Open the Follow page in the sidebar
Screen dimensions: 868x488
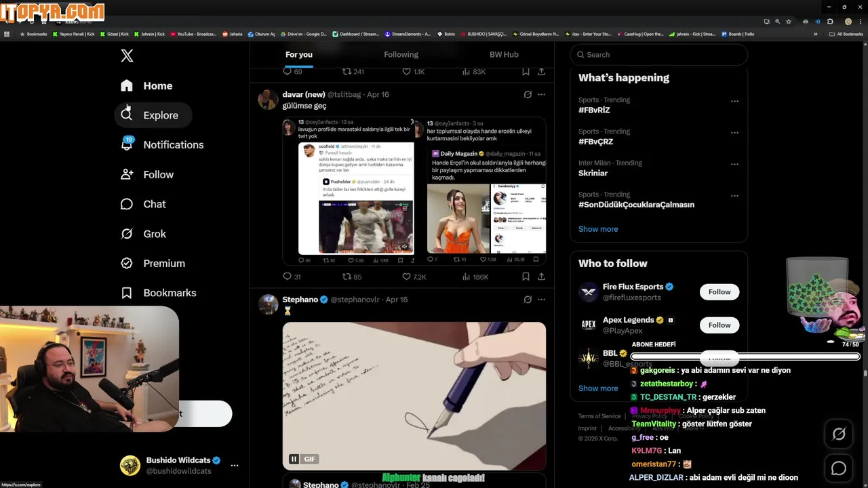[x=147, y=174]
